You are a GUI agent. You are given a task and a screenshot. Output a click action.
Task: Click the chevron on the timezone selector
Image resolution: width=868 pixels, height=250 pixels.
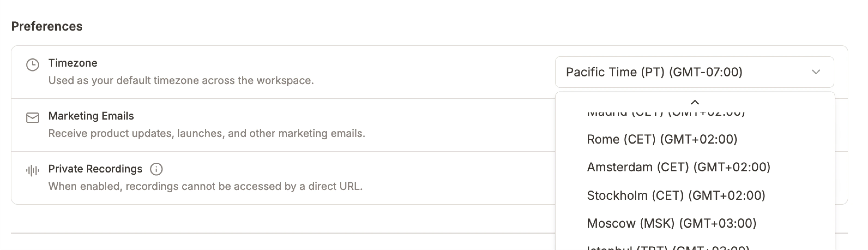click(x=815, y=72)
